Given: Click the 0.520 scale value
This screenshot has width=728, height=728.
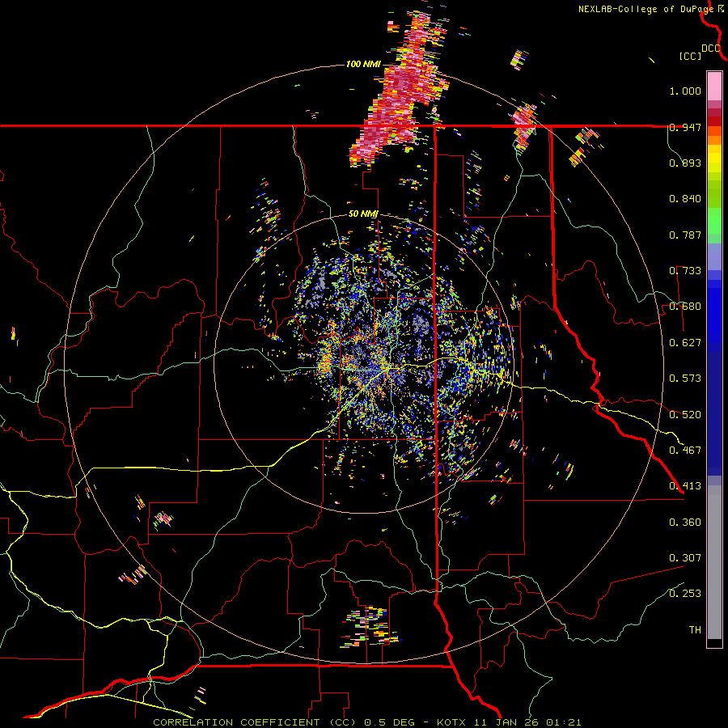Looking at the screenshot, I should [x=685, y=414].
